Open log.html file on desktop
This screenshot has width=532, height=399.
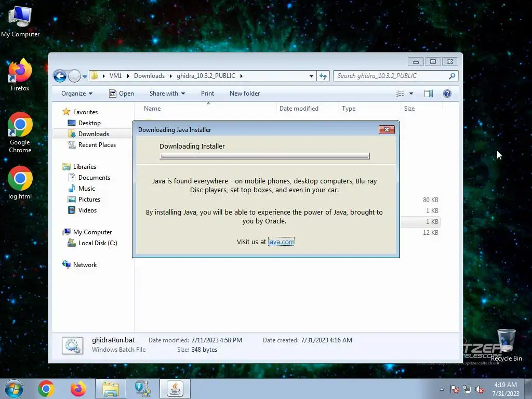click(20, 182)
